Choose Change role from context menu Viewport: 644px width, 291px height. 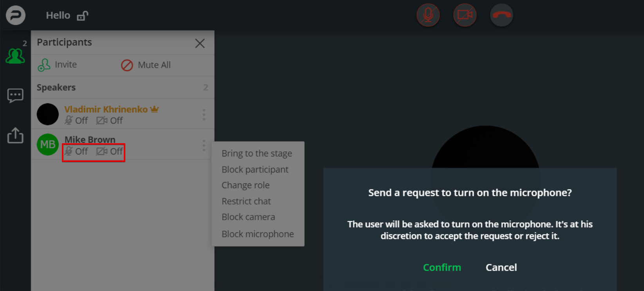(246, 185)
